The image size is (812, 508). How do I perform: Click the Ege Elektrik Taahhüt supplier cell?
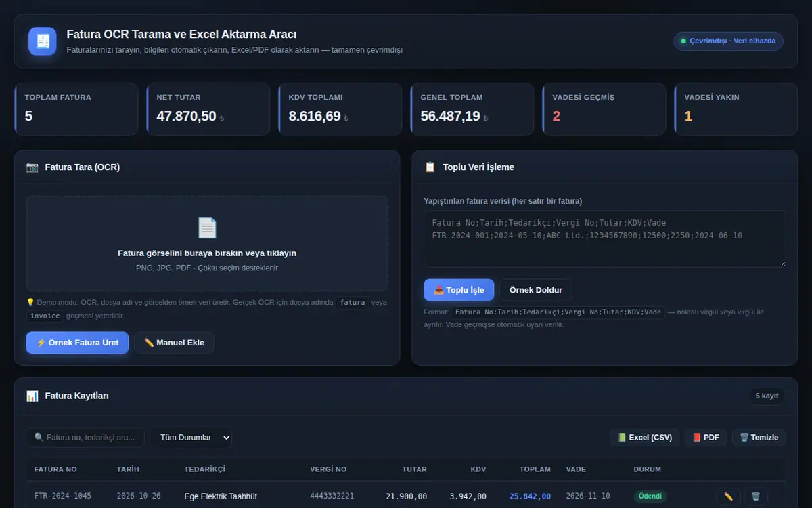[x=221, y=496]
